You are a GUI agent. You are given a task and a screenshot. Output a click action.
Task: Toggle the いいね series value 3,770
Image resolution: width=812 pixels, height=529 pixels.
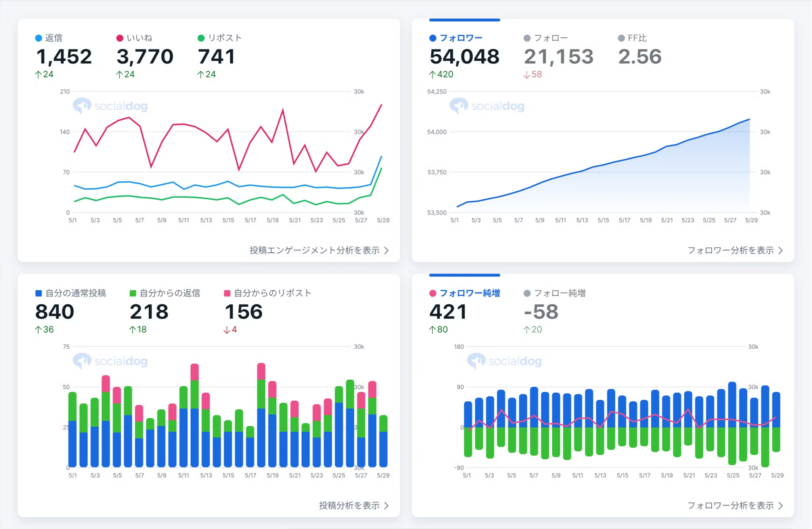coord(145,57)
